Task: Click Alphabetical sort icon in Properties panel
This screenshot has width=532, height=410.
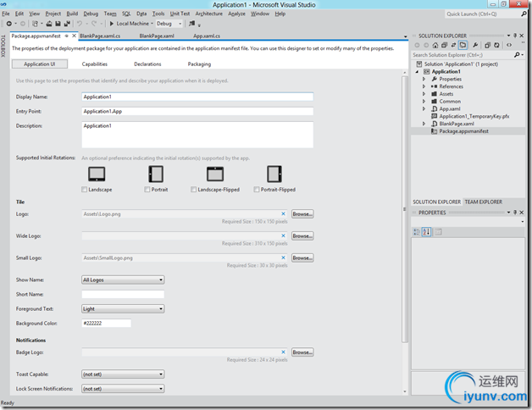Action: coord(427,232)
